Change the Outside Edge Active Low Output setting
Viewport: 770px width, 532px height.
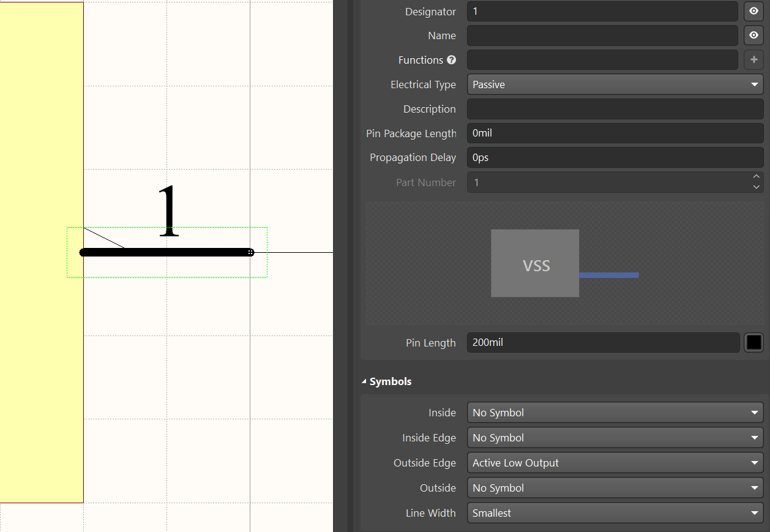click(x=614, y=462)
